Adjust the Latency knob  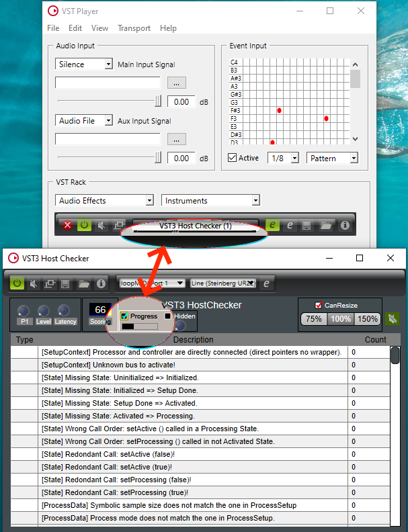[63, 310]
